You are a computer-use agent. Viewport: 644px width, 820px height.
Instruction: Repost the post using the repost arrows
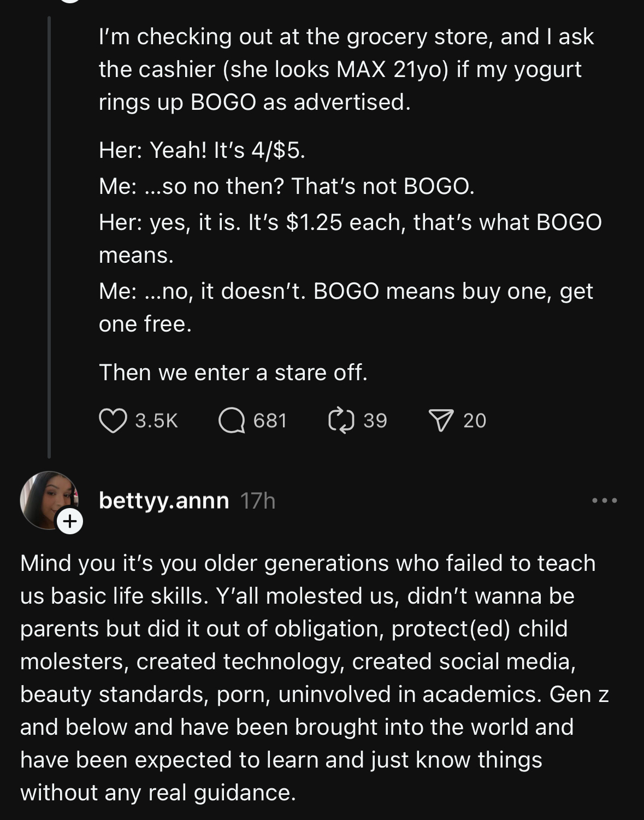[x=341, y=421]
